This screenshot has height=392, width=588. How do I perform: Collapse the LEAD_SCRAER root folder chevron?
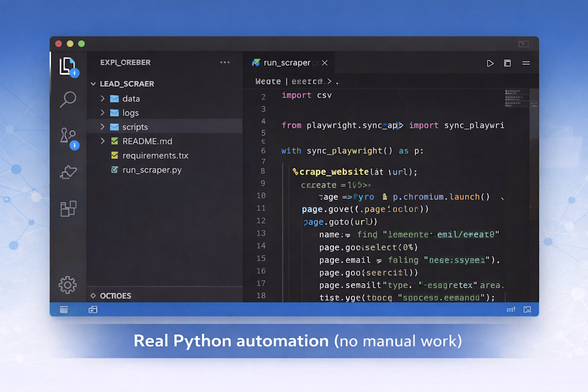(x=93, y=83)
